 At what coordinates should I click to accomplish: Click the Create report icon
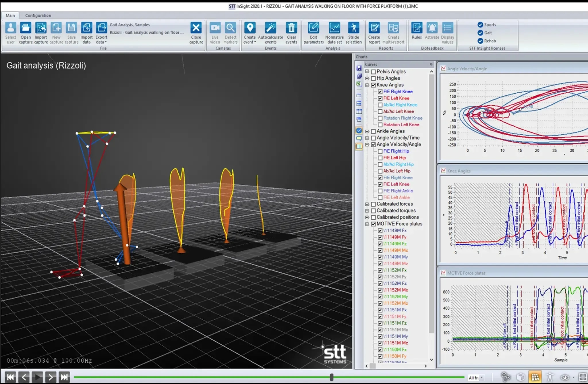(374, 28)
